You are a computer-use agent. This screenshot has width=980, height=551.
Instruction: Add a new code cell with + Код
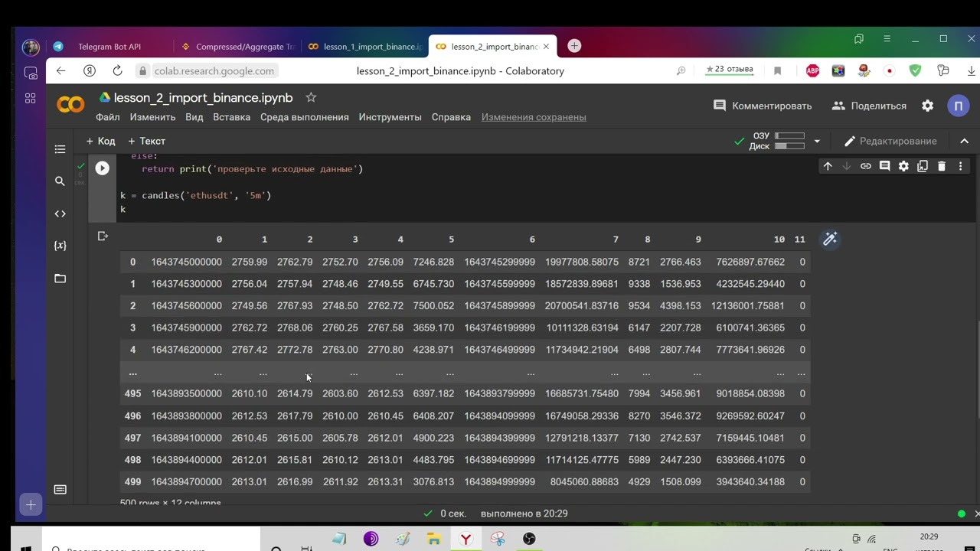click(x=100, y=141)
